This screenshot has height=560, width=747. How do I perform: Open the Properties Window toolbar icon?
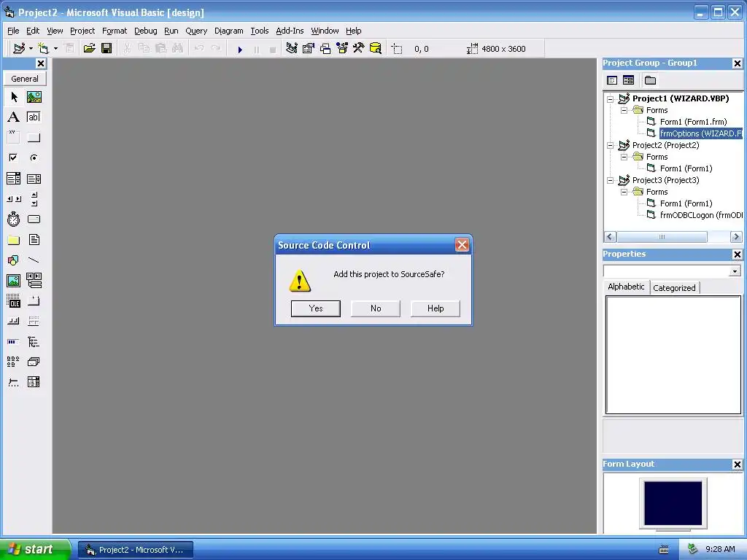point(309,49)
